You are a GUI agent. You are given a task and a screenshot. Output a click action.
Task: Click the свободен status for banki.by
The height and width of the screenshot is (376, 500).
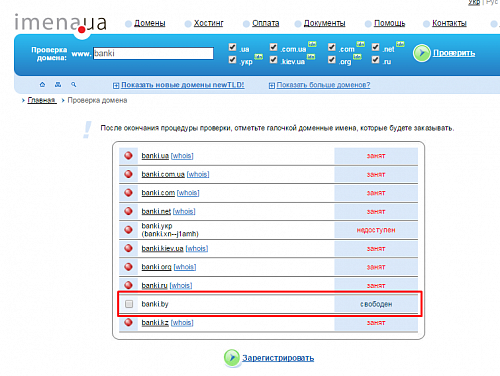[x=376, y=304]
